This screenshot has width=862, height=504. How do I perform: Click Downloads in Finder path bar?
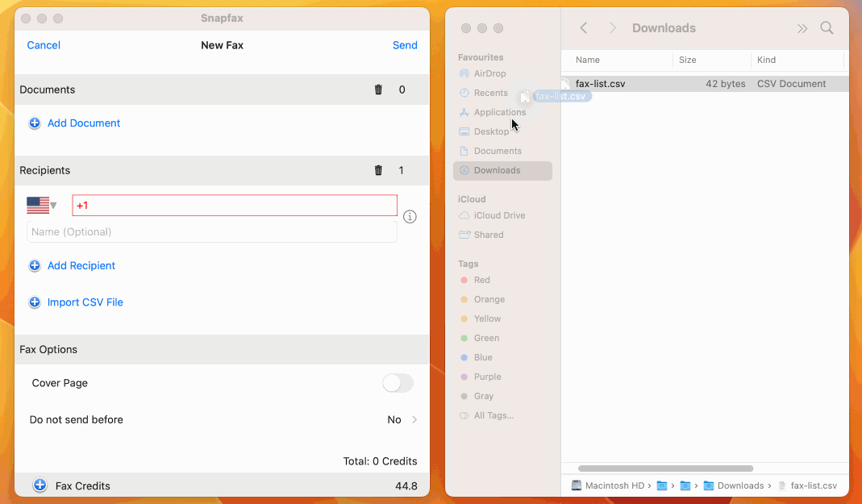(734, 486)
